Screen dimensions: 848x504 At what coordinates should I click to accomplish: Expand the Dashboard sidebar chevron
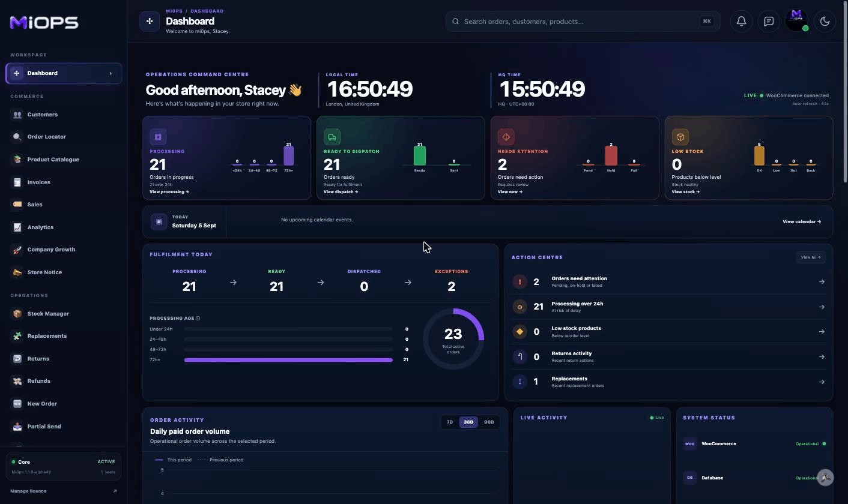[x=111, y=73]
